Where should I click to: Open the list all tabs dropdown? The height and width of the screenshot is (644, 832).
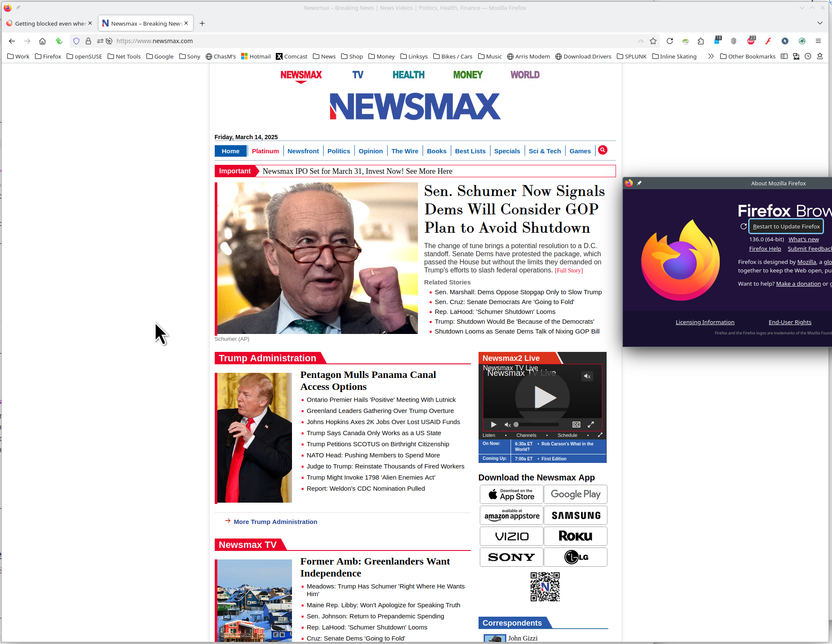click(x=820, y=23)
